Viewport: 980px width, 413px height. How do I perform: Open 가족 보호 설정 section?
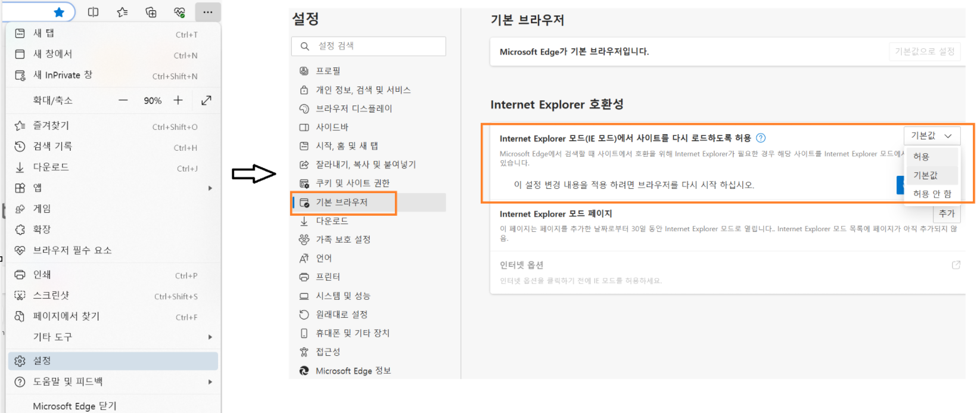(x=369, y=240)
